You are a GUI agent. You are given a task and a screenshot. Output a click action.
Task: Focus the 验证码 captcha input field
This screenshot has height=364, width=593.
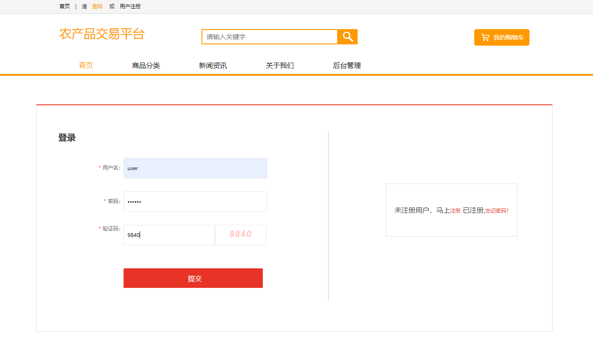[x=169, y=235]
